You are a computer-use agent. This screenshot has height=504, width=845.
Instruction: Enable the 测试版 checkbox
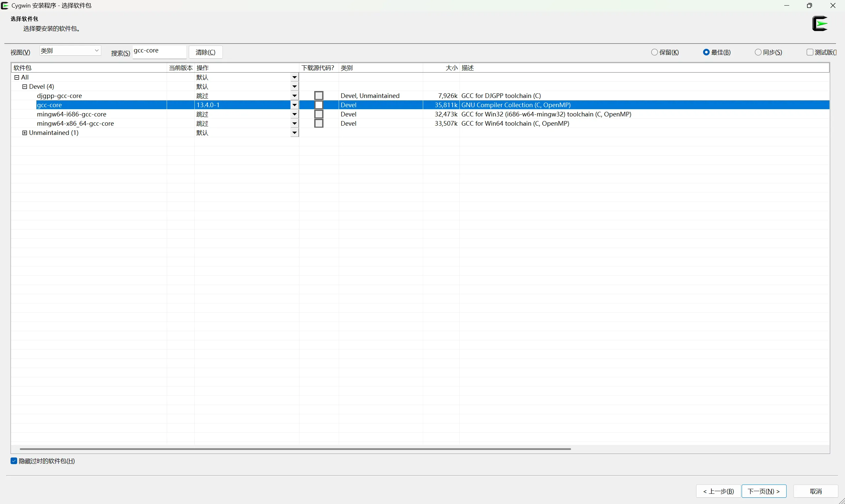coord(810,52)
